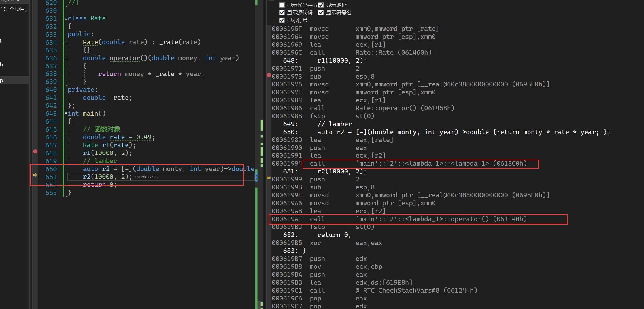Collapse the class Rate block at line 631
The width and height of the screenshot is (644, 309).
click(66, 18)
